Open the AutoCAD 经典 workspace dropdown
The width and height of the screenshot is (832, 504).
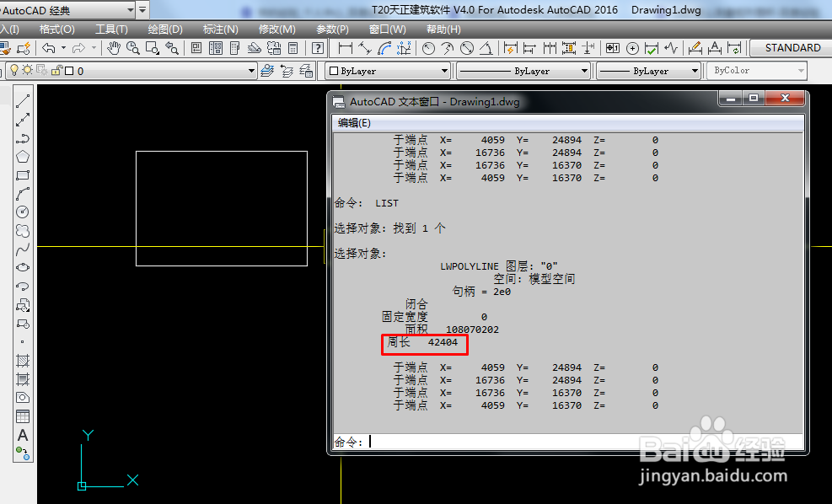[131, 9]
